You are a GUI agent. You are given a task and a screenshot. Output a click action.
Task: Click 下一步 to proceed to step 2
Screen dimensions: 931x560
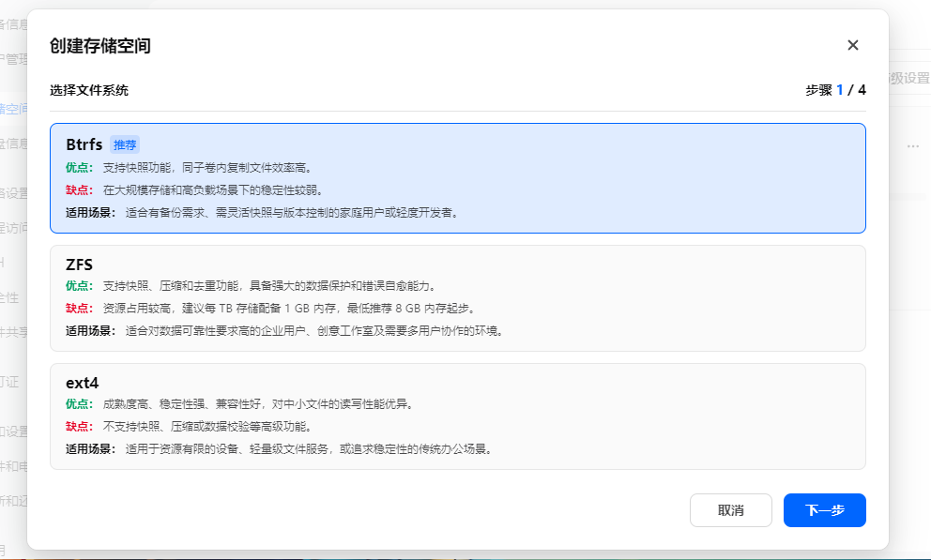824,509
